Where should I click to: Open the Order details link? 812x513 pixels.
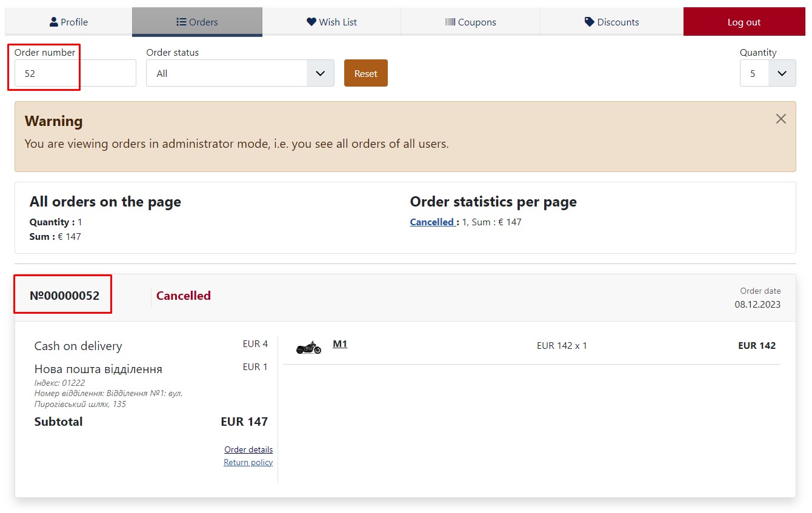coord(248,449)
